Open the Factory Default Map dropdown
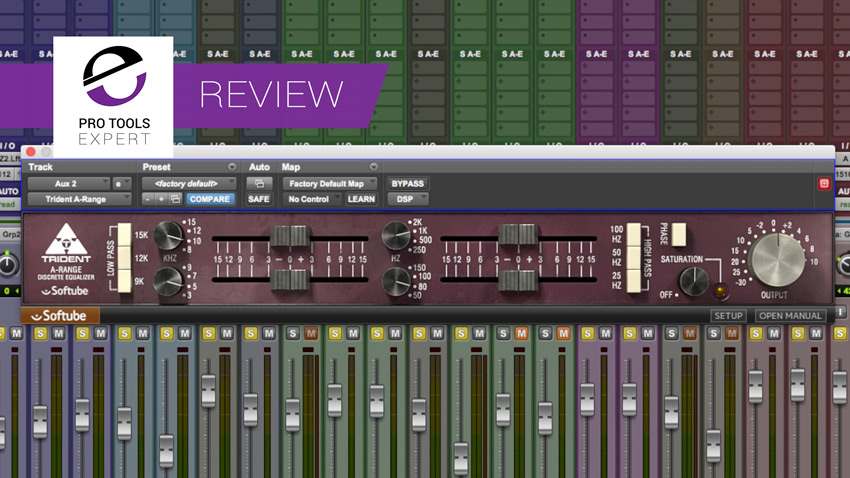This screenshot has height=478, width=850. point(330,184)
